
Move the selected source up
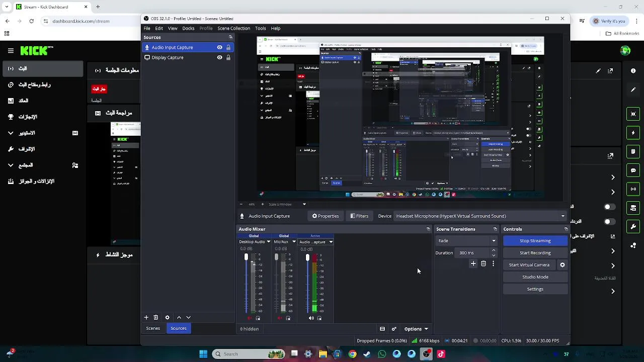tap(179, 317)
